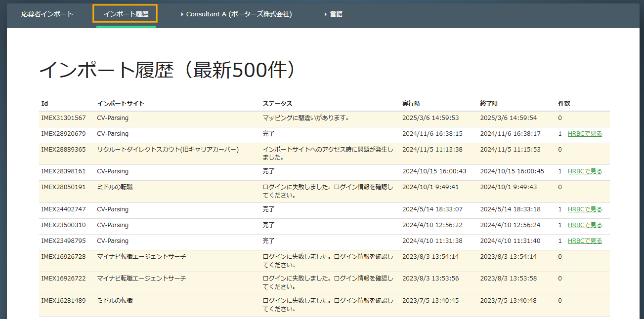The width and height of the screenshot is (644, 319).
Task: Click the 終了時 column header
Action: pos(489,104)
